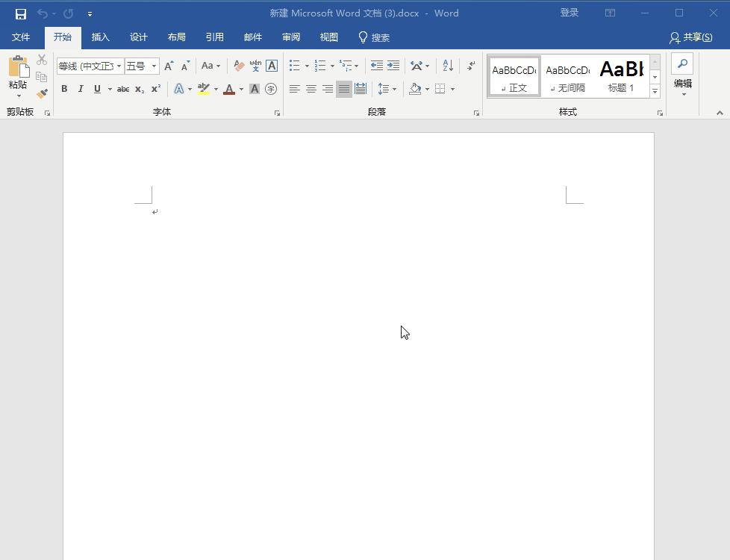Screen dimensions: 730x560
Task: Click the Phonetic Guide wén icon
Action: click(x=255, y=66)
